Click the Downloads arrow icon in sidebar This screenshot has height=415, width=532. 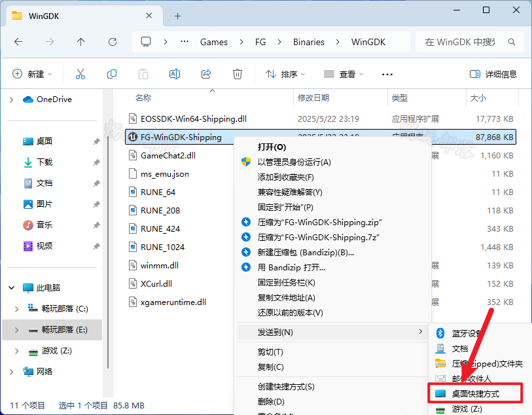pyautogui.click(x=28, y=162)
